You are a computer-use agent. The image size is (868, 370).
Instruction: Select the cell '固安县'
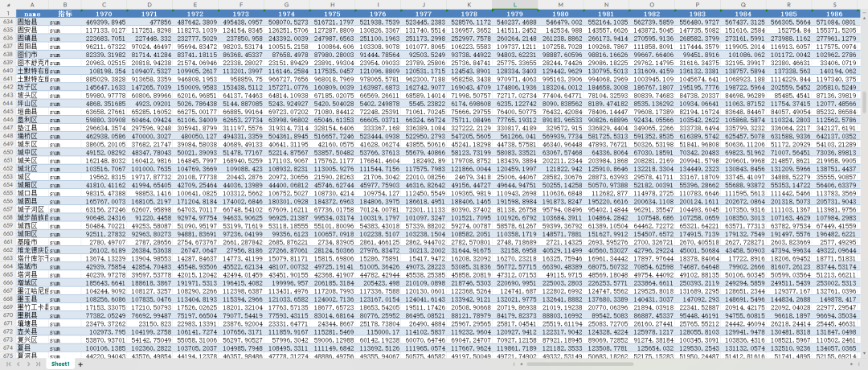(x=32, y=29)
